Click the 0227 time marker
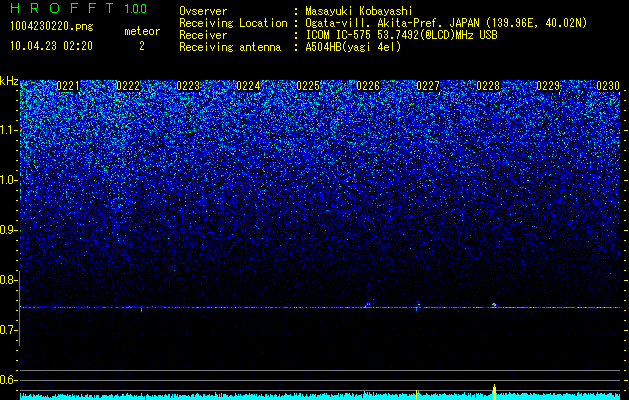Screen dimensions: 629x400 [x=428, y=86]
